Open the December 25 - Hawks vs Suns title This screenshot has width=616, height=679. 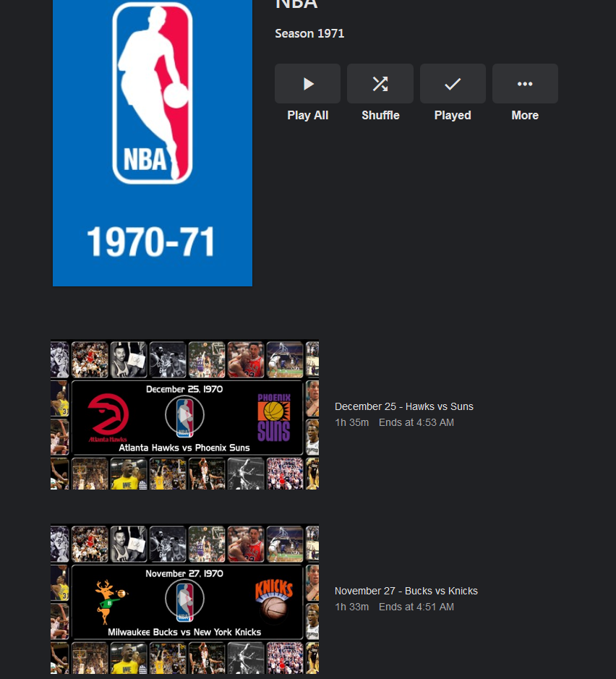[404, 406]
